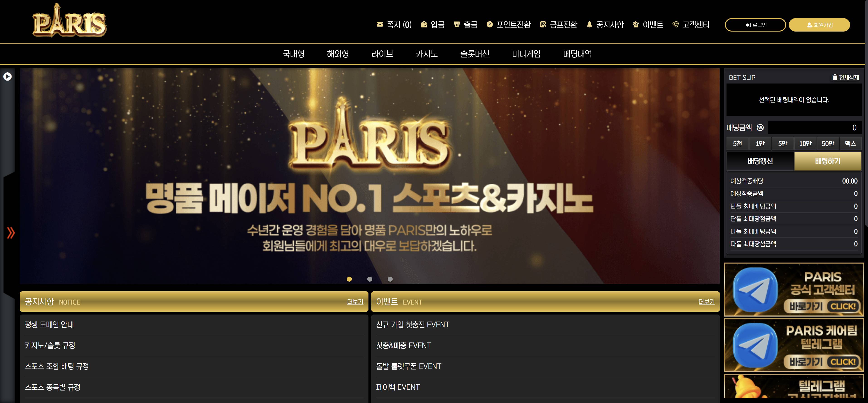Image resolution: width=868 pixels, height=403 pixels.
Task: Select the third carousel slide dot
Action: [390, 279]
